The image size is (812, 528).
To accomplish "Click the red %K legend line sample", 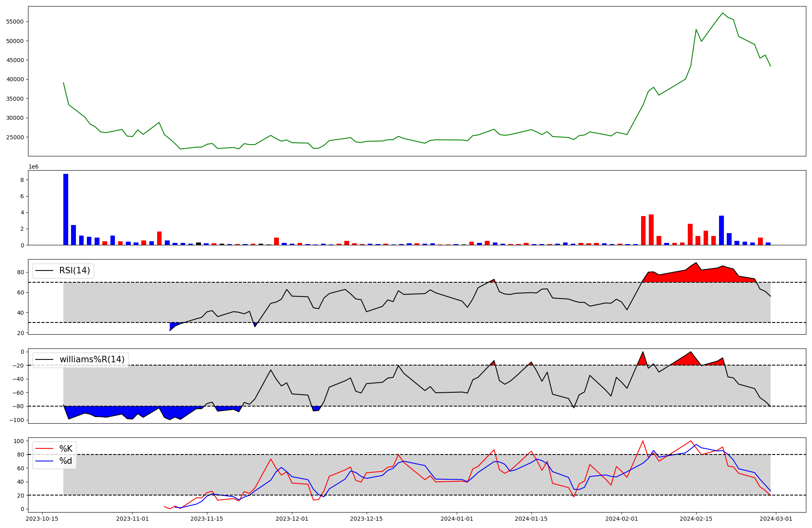I will (44, 449).
